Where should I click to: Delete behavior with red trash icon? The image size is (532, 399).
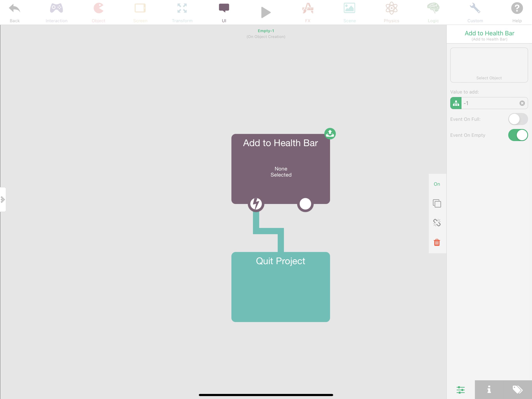[x=437, y=242]
